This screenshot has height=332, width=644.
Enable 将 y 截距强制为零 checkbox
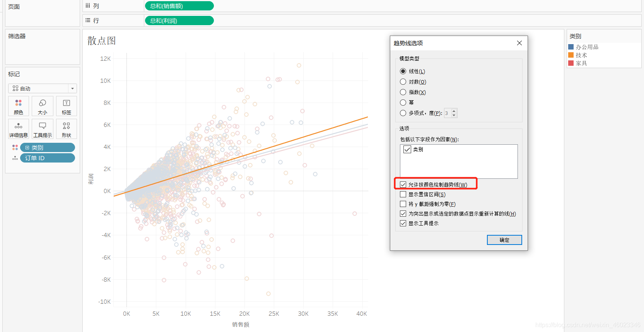pyautogui.click(x=403, y=204)
